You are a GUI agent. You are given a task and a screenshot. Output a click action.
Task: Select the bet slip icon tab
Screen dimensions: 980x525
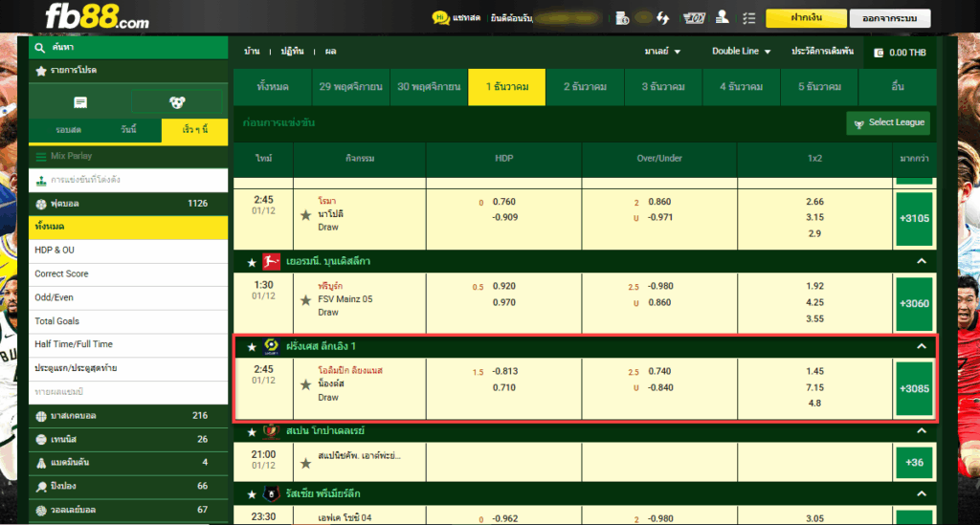click(x=80, y=102)
